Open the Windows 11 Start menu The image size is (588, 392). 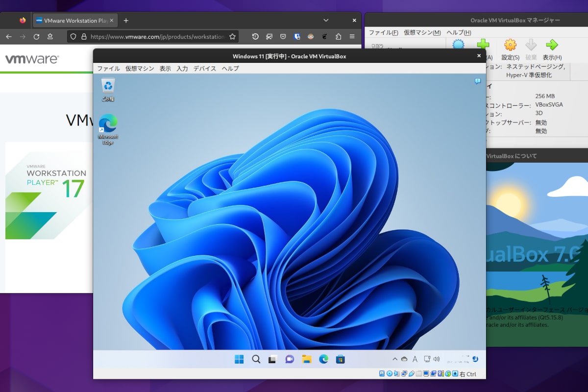coord(239,359)
